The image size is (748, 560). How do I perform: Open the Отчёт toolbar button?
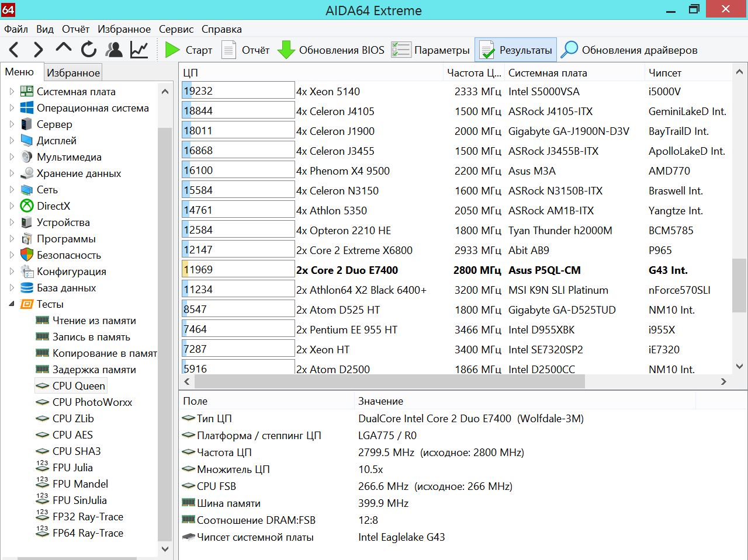click(245, 50)
